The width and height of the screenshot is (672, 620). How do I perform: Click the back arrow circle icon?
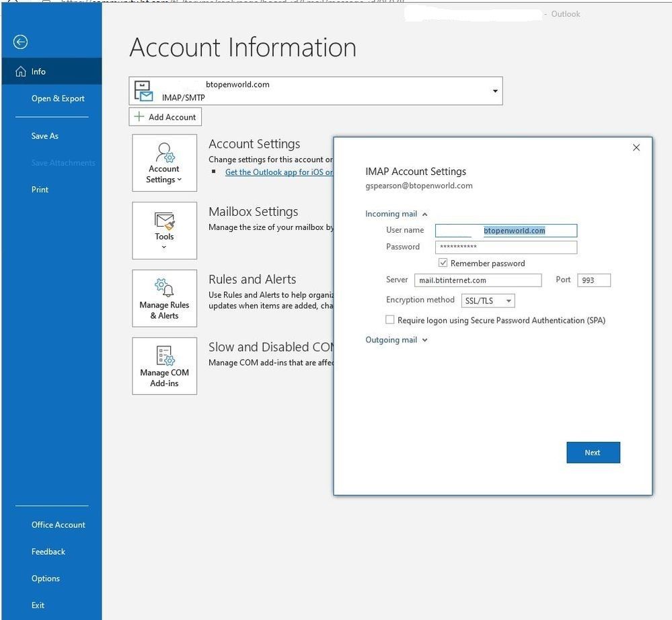20,42
